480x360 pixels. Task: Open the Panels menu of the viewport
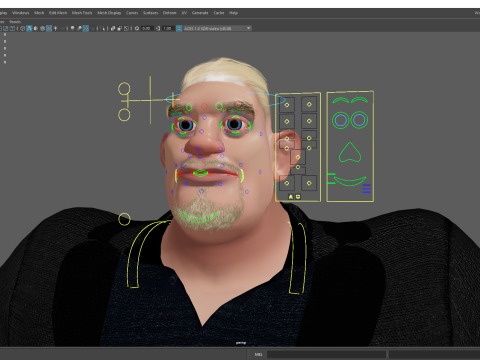point(15,22)
